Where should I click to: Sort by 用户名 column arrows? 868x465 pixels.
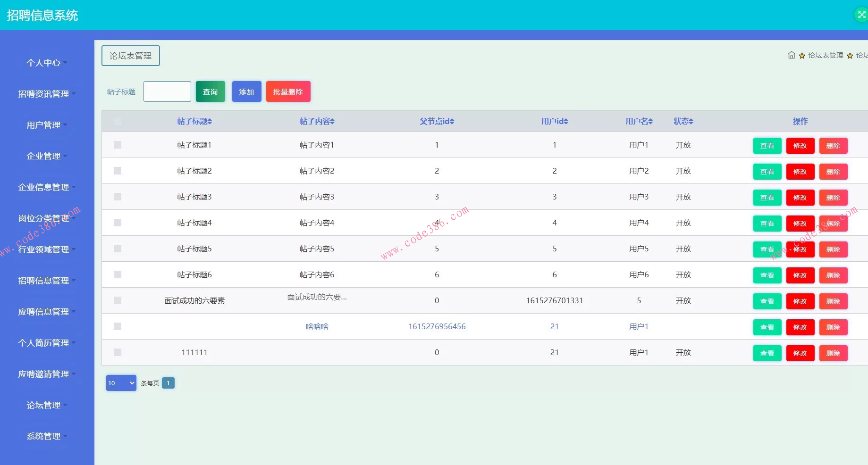(650, 122)
